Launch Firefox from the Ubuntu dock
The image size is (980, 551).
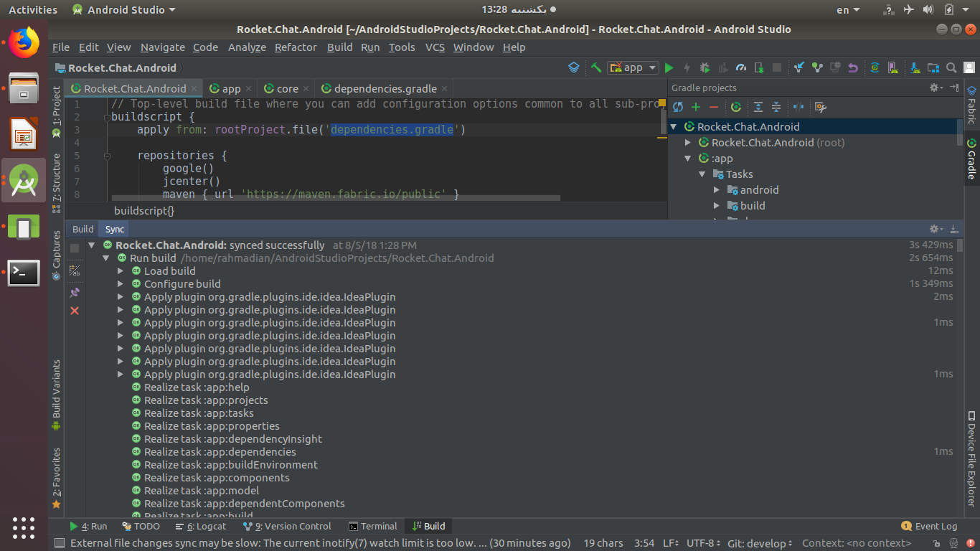coord(24,42)
